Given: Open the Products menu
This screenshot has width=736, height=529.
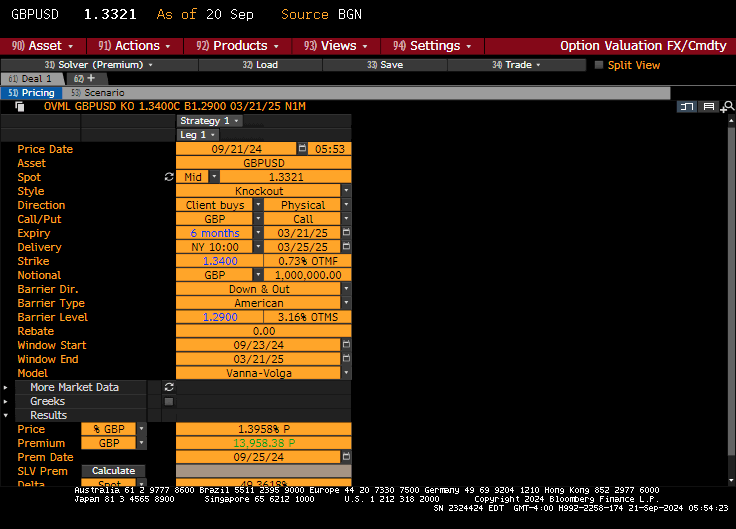Looking at the screenshot, I should click(237, 46).
